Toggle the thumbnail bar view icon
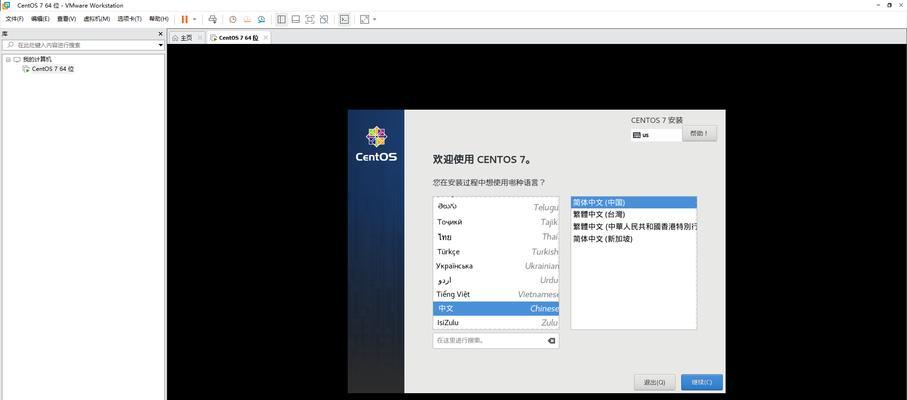 tap(296, 19)
